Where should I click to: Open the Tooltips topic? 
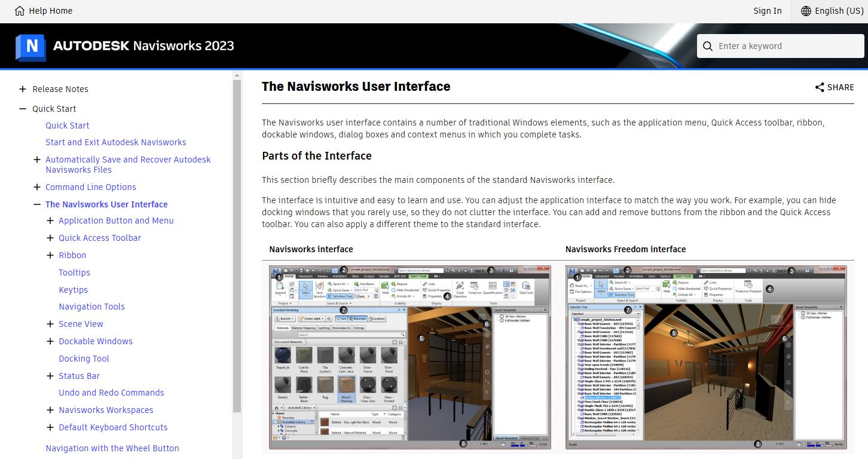[x=74, y=273]
